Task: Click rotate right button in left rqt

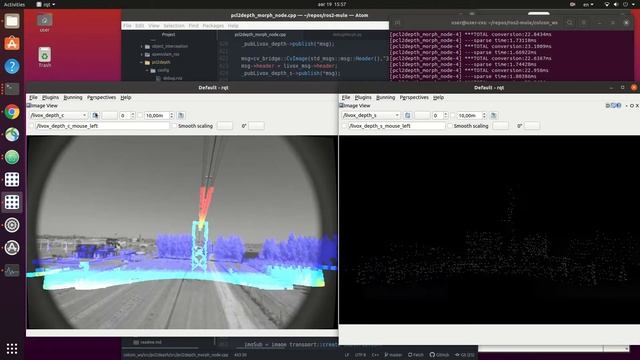Action: click(256, 126)
